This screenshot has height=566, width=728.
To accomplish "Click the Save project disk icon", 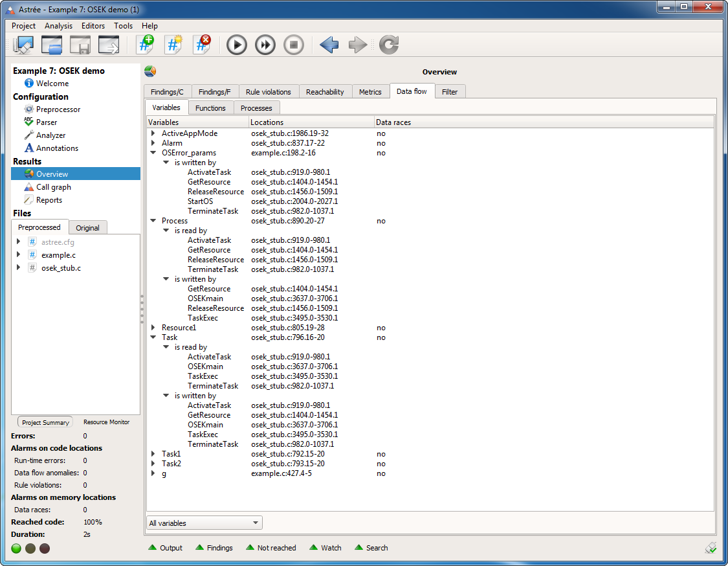I will 80,45.
